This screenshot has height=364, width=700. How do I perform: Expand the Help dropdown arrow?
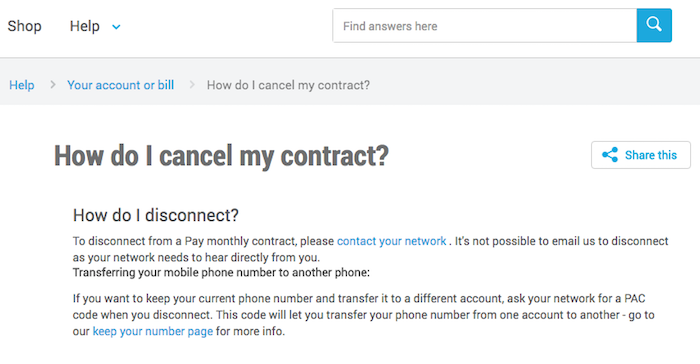click(x=116, y=27)
